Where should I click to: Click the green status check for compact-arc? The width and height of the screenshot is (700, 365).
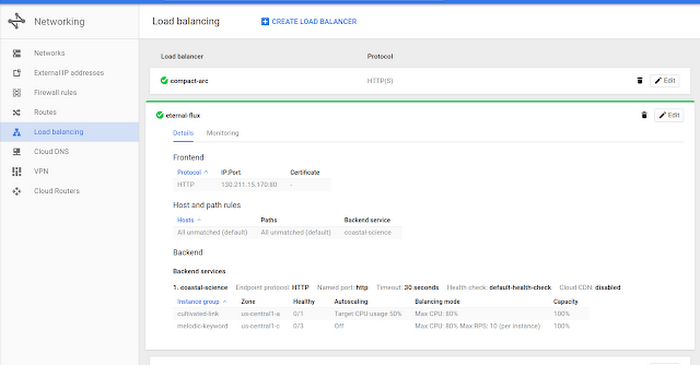pyautogui.click(x=164, y=80)
